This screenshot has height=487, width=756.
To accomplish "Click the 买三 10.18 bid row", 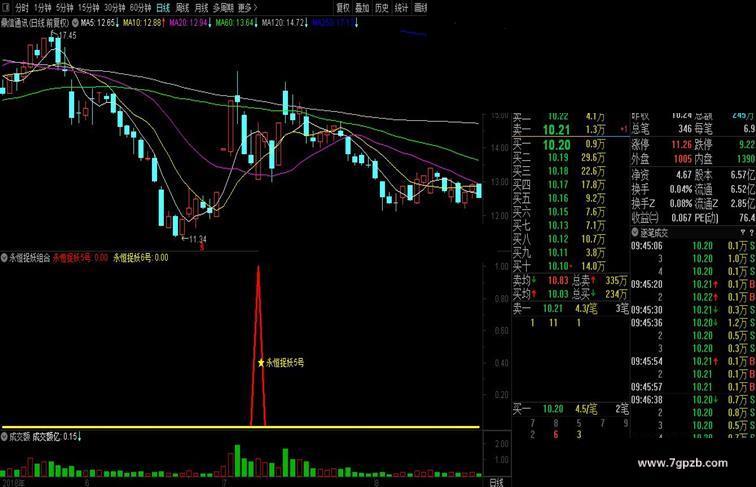I will (x=570, y=171).
